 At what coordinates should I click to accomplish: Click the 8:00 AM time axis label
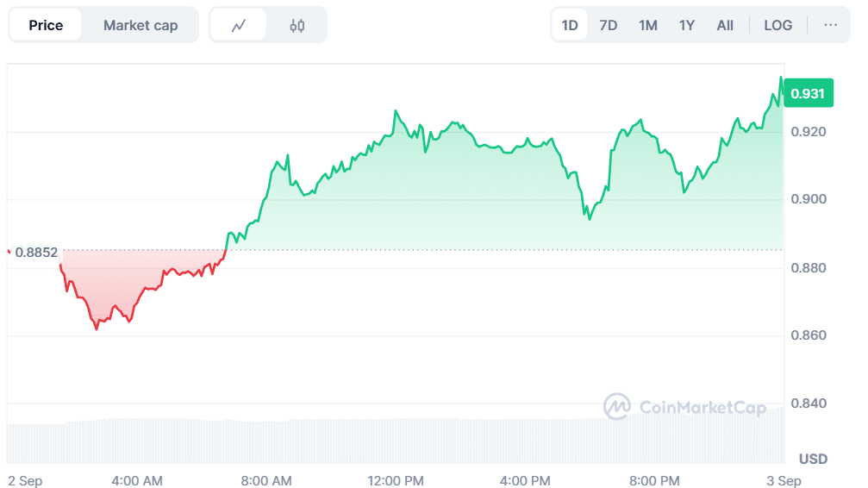pyautogui.click(x=266, y=480)
